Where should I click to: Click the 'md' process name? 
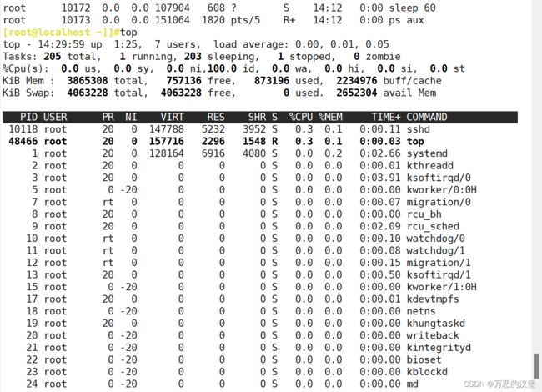(413, 384)
